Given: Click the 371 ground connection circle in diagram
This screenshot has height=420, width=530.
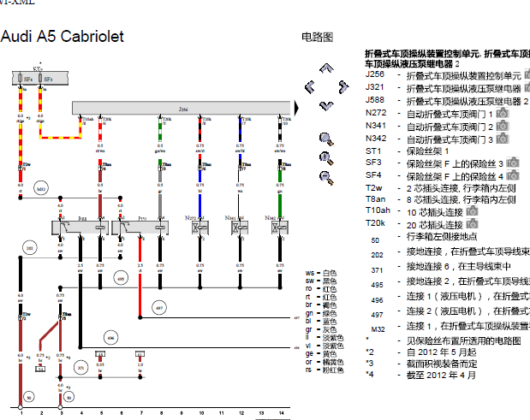Looking at the screenshot, I should coord(80,368).
